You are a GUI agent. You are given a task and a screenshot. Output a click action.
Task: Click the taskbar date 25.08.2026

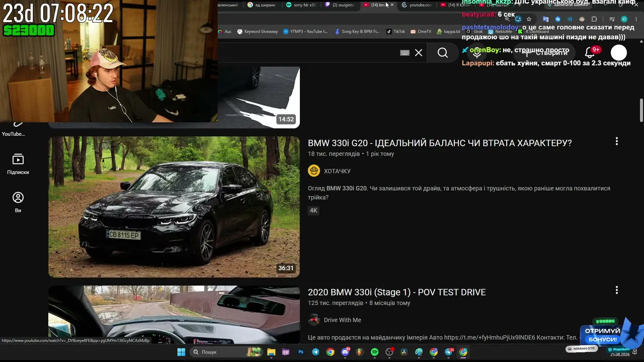(x=620, y=354)
